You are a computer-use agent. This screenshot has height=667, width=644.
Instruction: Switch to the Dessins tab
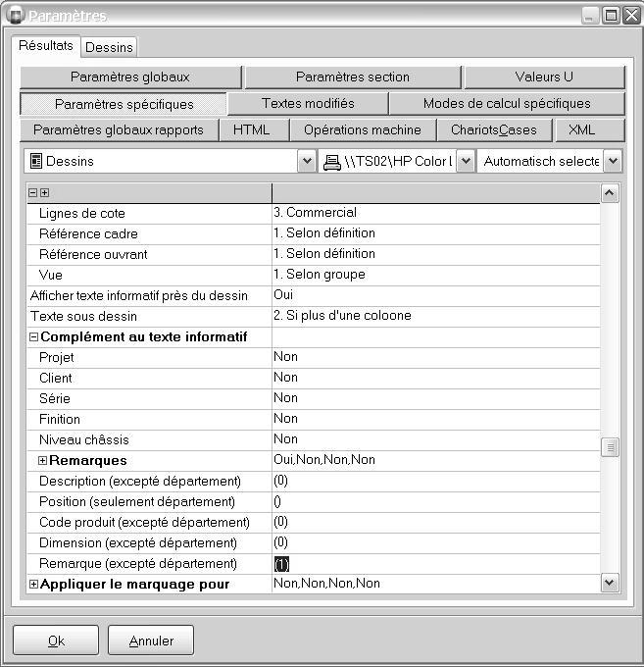(109, 47)
